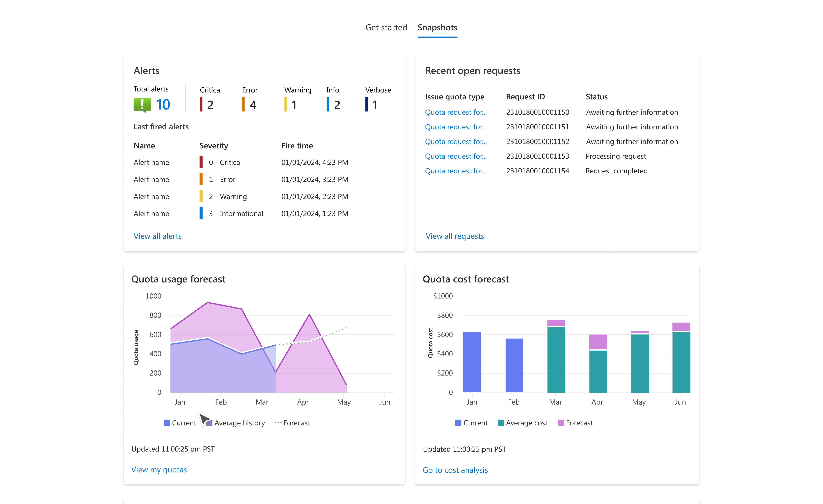Click the red Critical severity count bar
823x504 pixels.
(x=201, y=104)
